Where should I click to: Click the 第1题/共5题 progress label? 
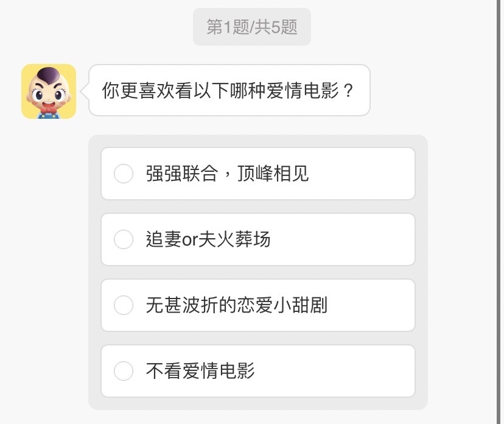[x=252, y=27]
